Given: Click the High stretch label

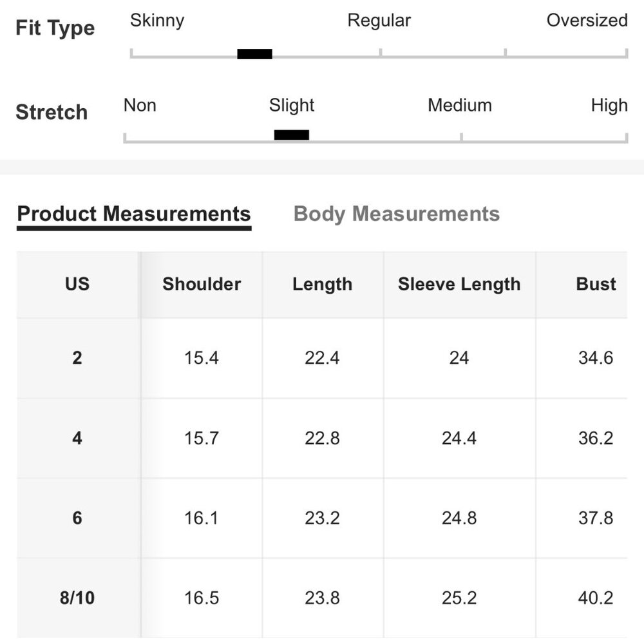Looking at the screenshot, I should tap(609, 106).
